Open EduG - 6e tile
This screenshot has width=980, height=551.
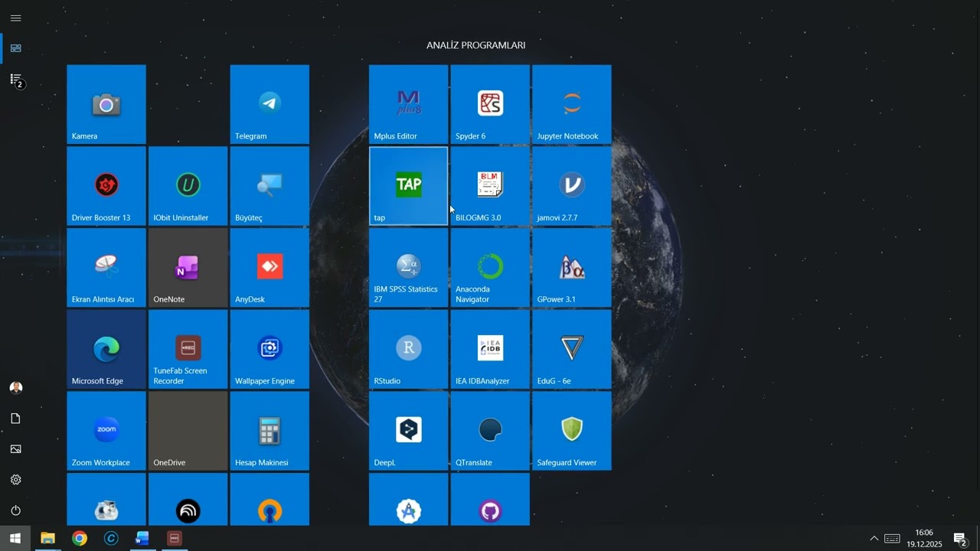(x=572, y=349)
